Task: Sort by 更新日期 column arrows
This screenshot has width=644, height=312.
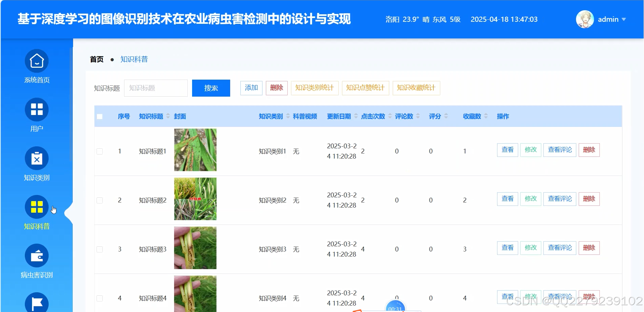Action: point(356,116)
